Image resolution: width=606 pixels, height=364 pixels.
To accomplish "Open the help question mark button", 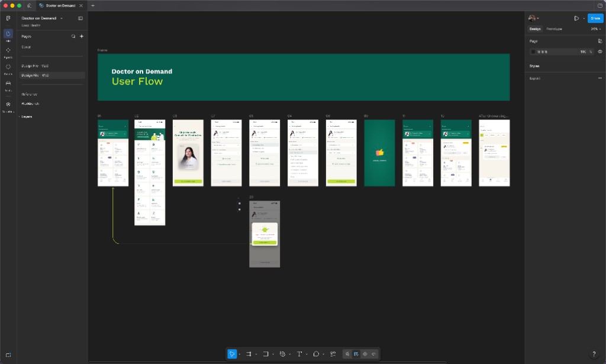I will (594, 354).
